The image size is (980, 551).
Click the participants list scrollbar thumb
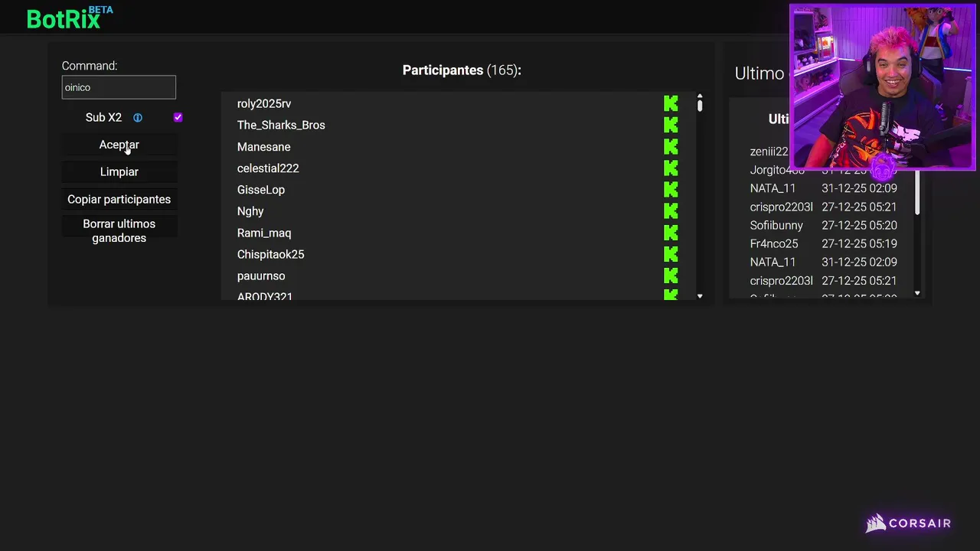pos(700,104)
